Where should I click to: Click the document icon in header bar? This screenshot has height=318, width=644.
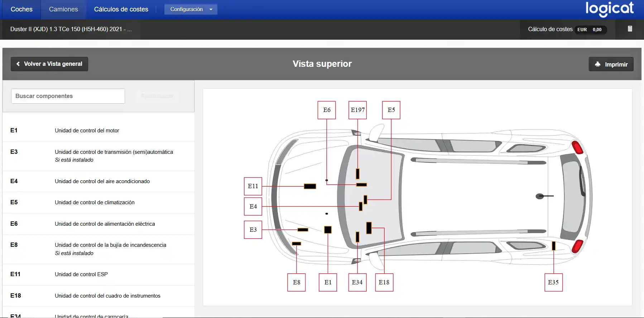point(630,29)
